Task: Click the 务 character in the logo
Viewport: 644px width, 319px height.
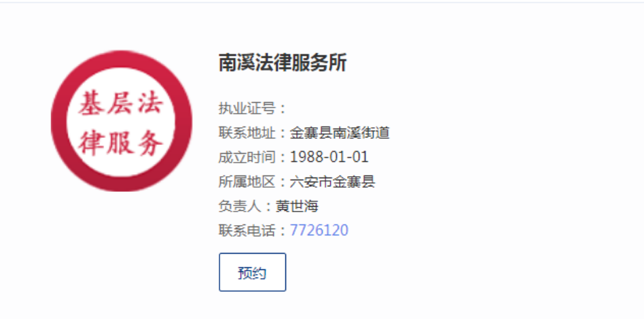Action: (150, 142)
